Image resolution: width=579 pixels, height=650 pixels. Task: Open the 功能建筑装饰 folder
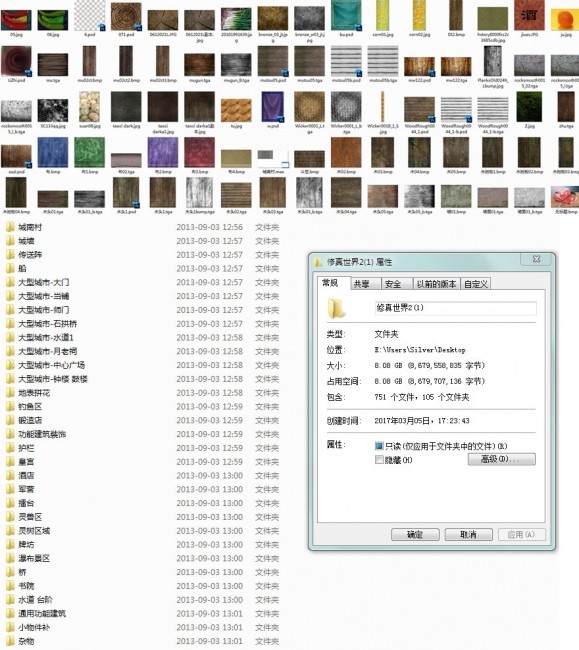[x=42, y=434]
